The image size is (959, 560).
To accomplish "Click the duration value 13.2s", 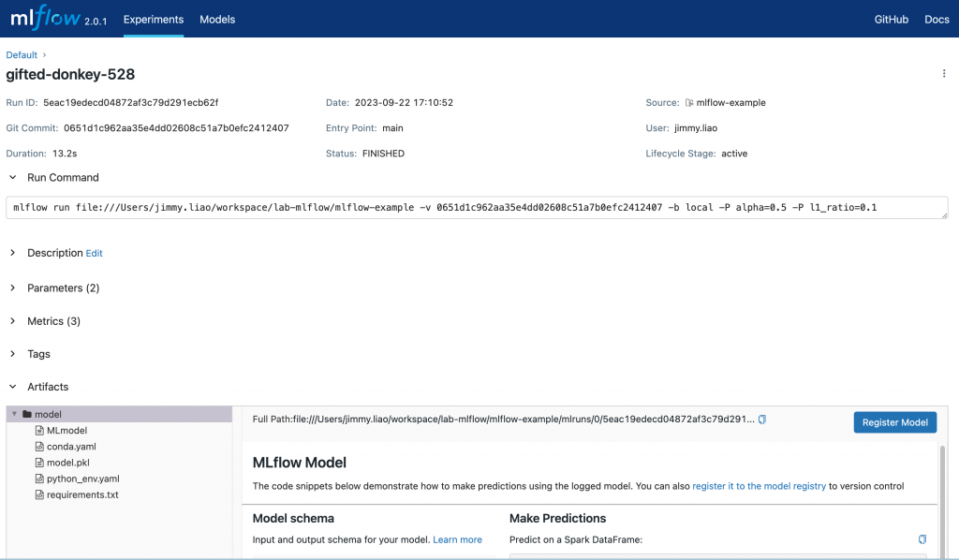I will pyautogui.click(x=65, y=154).
